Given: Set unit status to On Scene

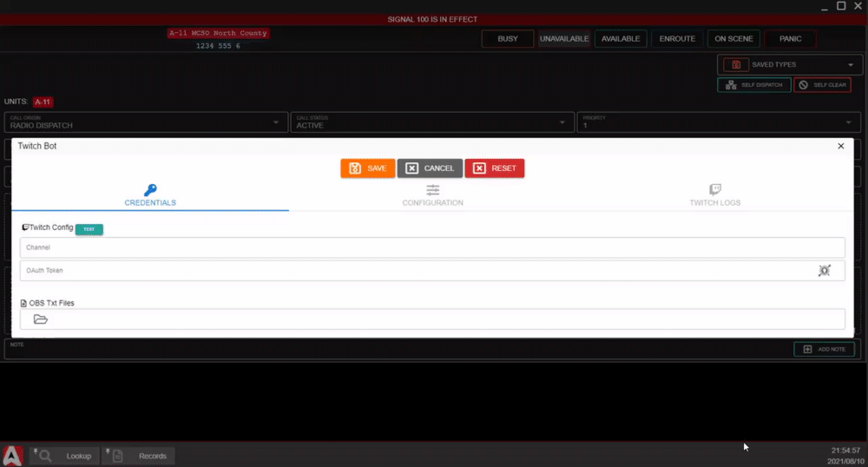Looking at the screenshot, I should click(x=733, y=39).
